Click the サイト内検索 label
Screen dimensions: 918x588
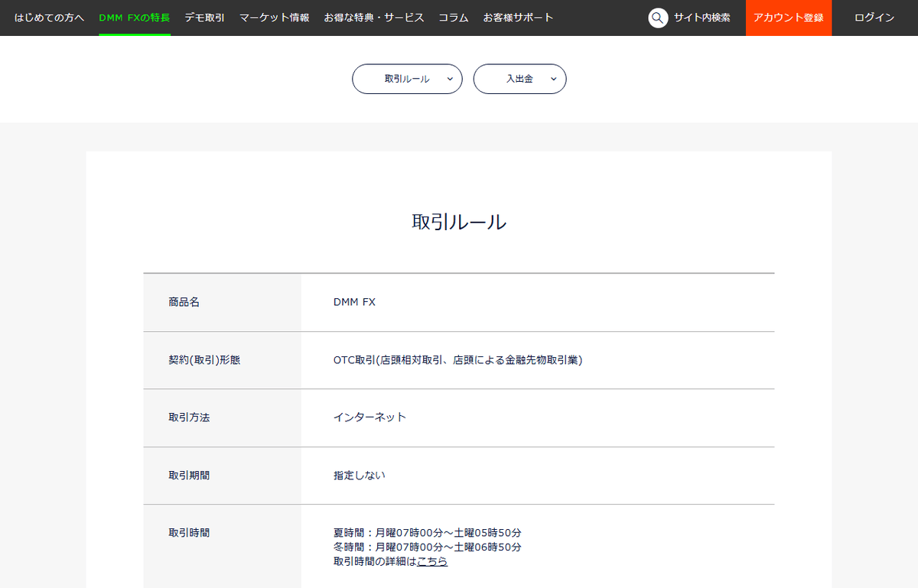pos(702,18)
